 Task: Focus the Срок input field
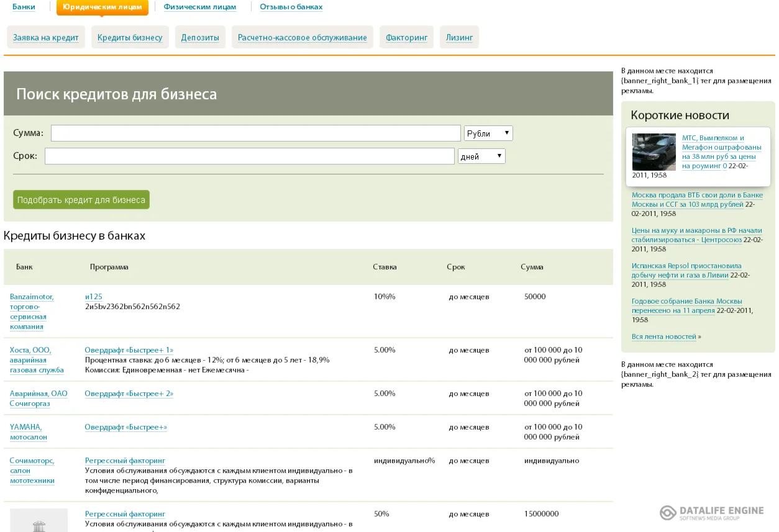point(249,156)
